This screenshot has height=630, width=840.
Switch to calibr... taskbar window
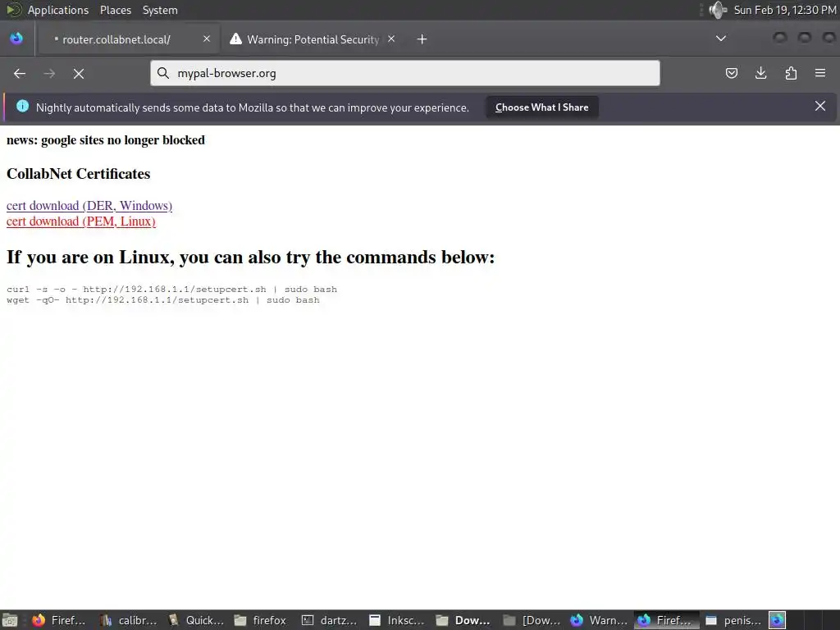[x=129, y=620]
